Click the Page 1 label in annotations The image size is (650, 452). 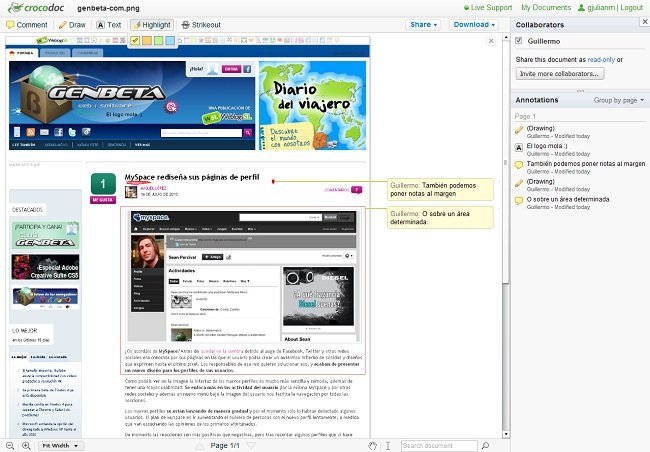525,117
